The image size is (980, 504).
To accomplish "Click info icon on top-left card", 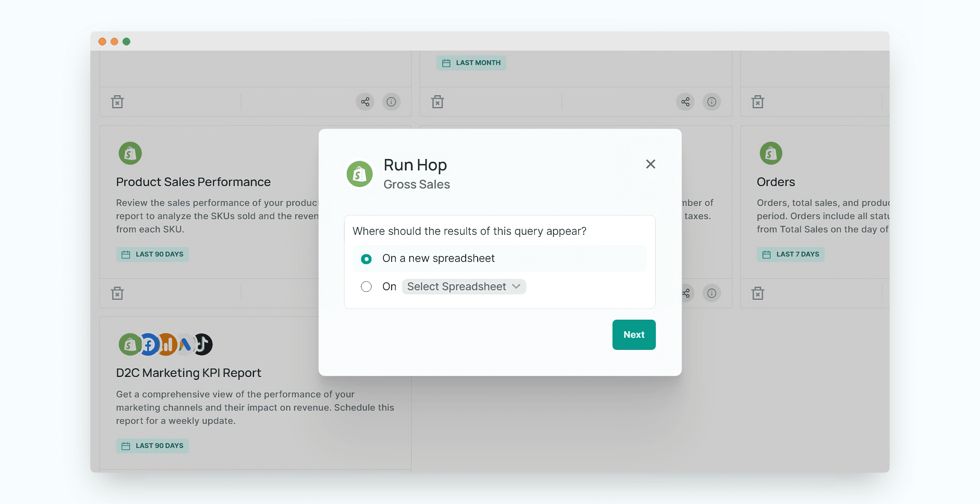I will click(391, 102).
